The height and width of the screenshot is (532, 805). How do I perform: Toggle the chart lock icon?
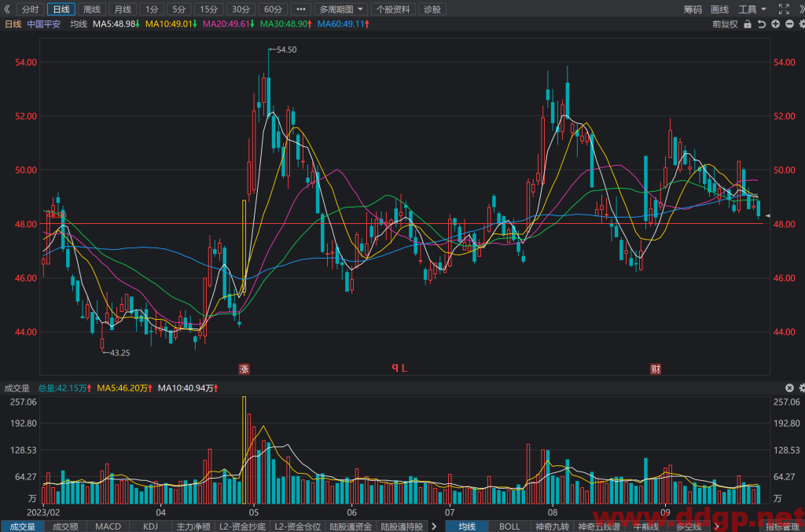click(x=748, y=24)
